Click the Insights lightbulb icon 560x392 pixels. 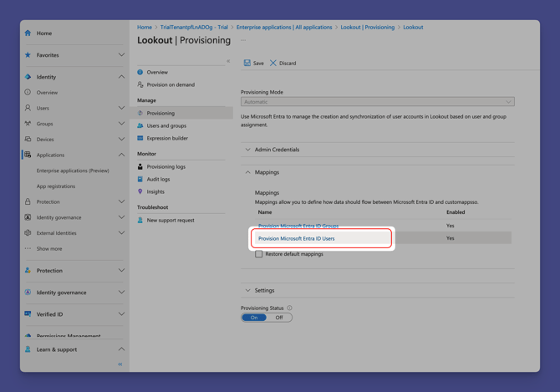(140, 191)
